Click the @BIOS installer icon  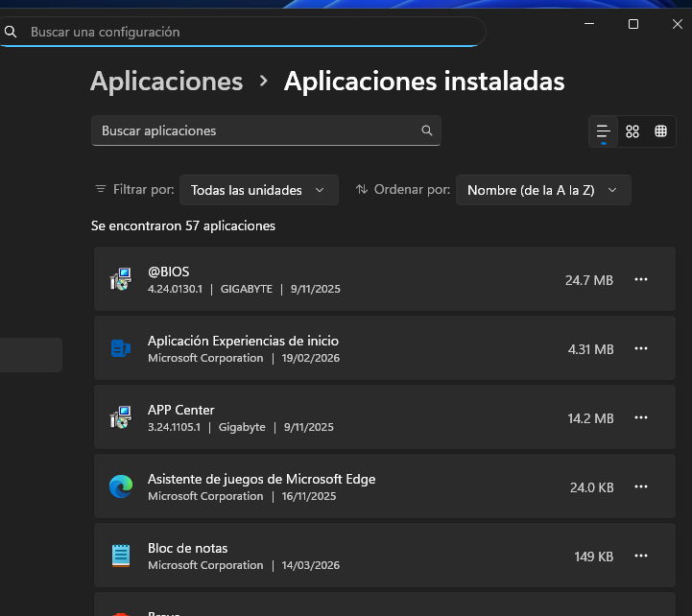pyautogui.click(x=121, y=279)
